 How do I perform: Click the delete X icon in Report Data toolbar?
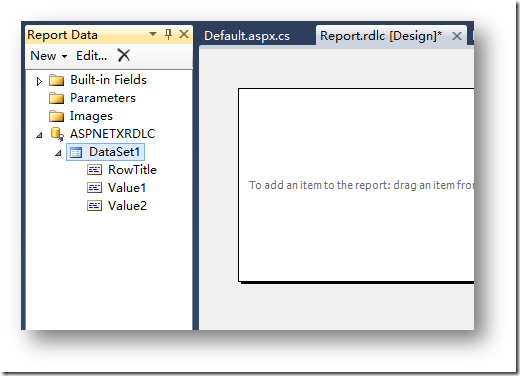[x=124, y=55]
